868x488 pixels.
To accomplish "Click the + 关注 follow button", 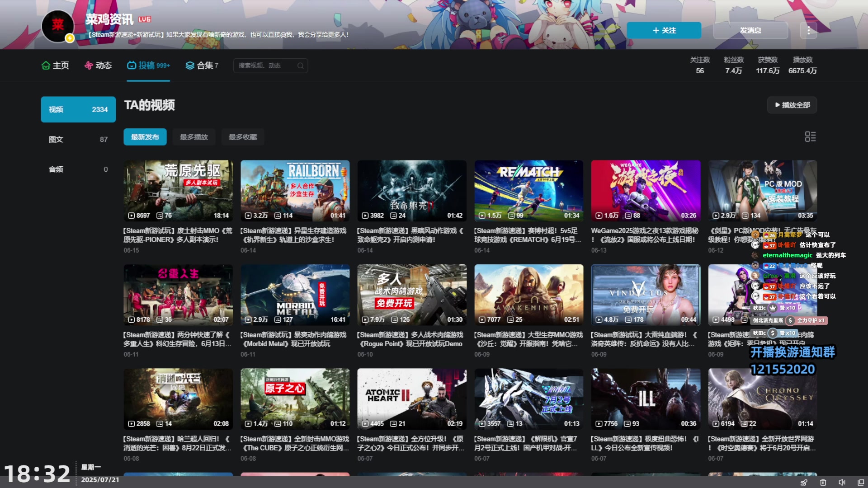I will [x=664, y=30].
